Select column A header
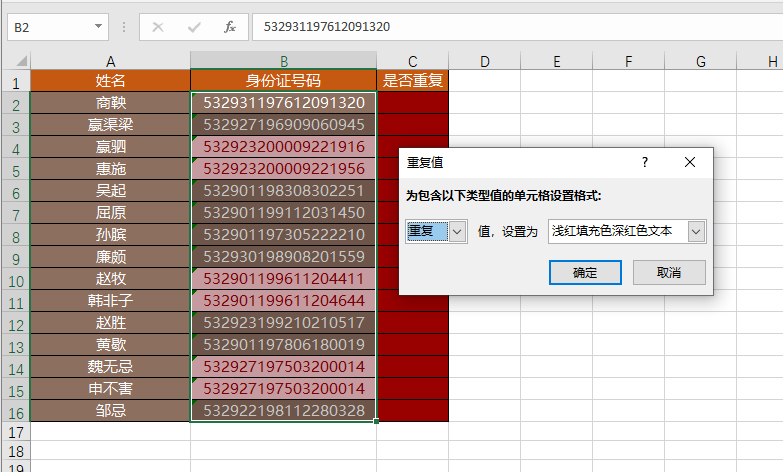 coord(110,61)
